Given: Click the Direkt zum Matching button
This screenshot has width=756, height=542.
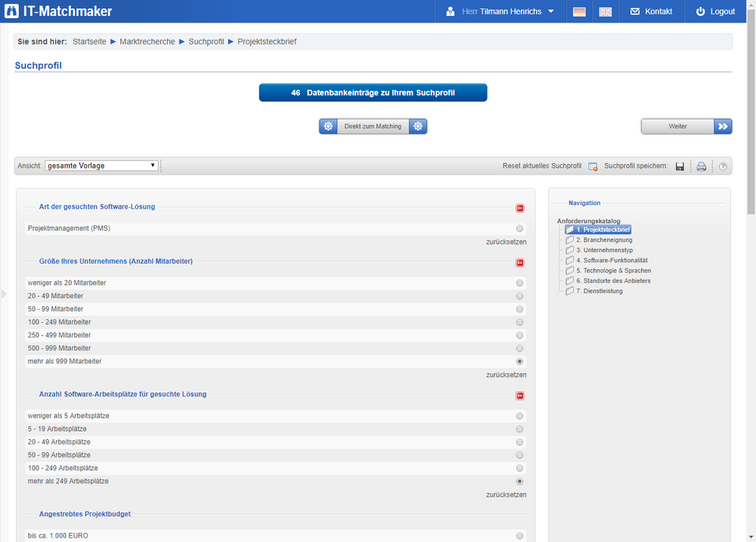Looking at the screenshot, I should click(373, 126).
